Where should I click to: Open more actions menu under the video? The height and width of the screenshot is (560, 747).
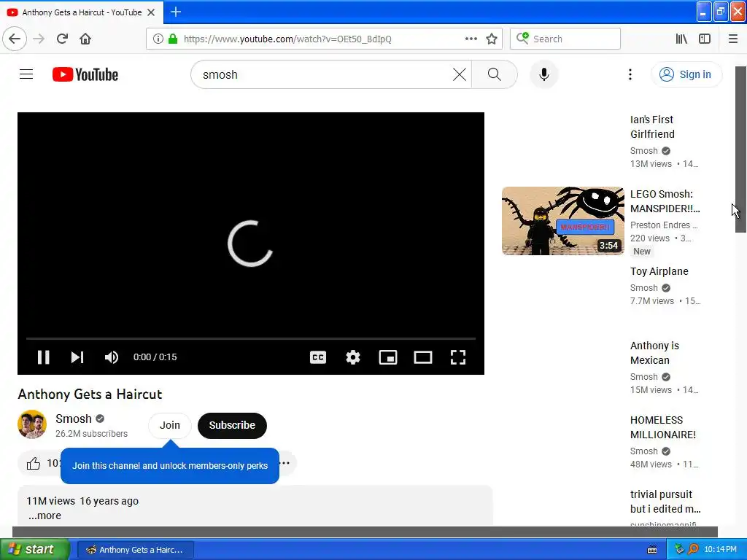(285, 463)
